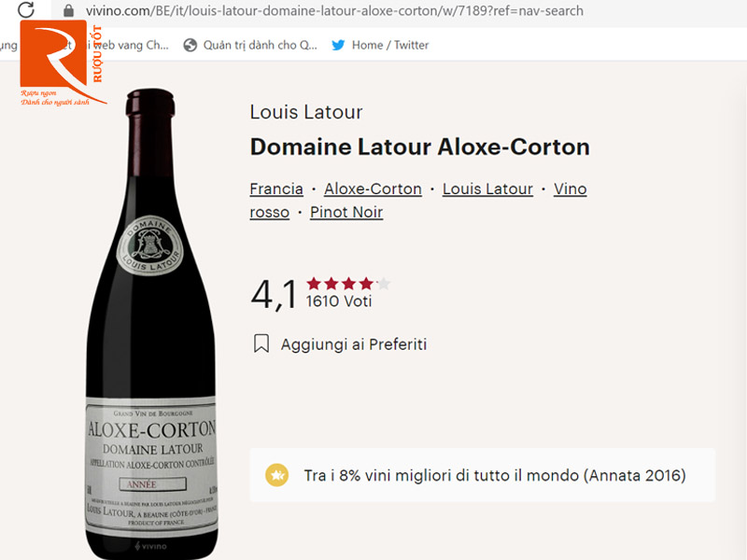The image size is (747, 560).
Task: Click the bookmark flag icon beside Aggiungi ai Preferiti
Action: click(x=261, y=343)
